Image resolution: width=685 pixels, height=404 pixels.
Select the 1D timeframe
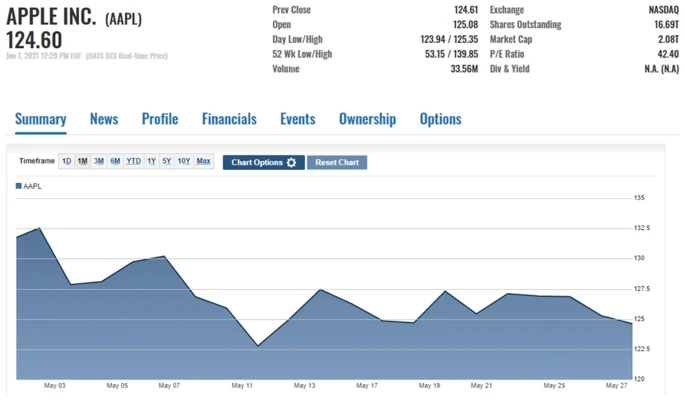pyautogui.click(x=66, y=161)
